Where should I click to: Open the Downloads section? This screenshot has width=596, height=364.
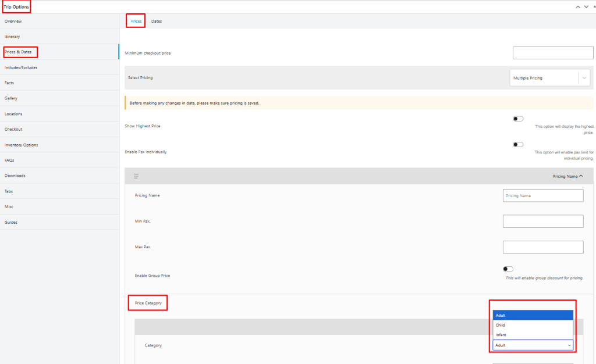(x=60, y=176)
